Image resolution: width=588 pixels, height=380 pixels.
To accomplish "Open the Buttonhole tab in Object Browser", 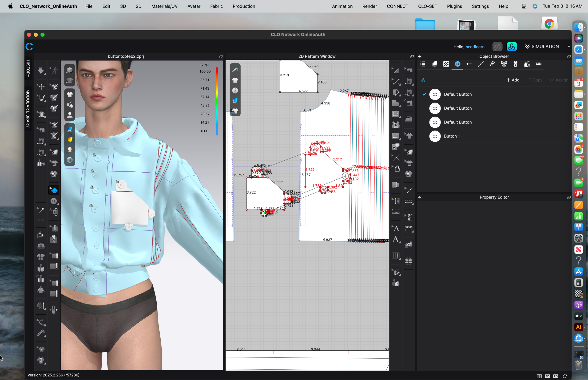I will 469,64.
